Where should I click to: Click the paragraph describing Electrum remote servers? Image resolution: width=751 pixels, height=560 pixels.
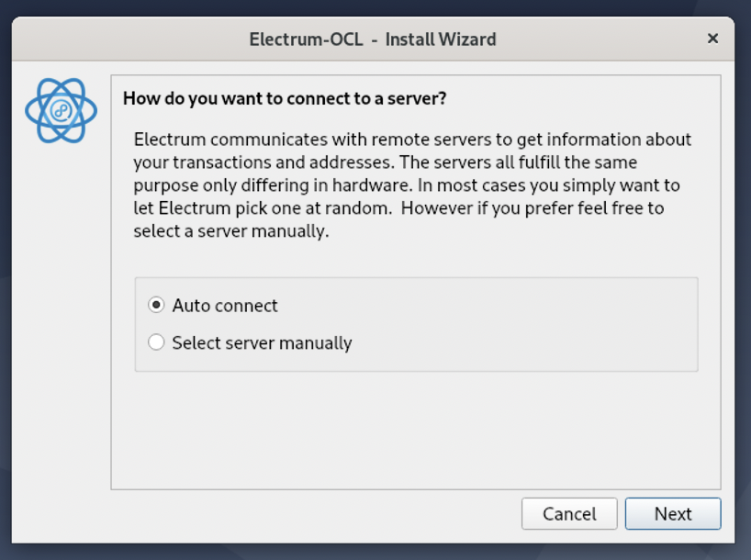pyautogui.click(x=412, y=185)
